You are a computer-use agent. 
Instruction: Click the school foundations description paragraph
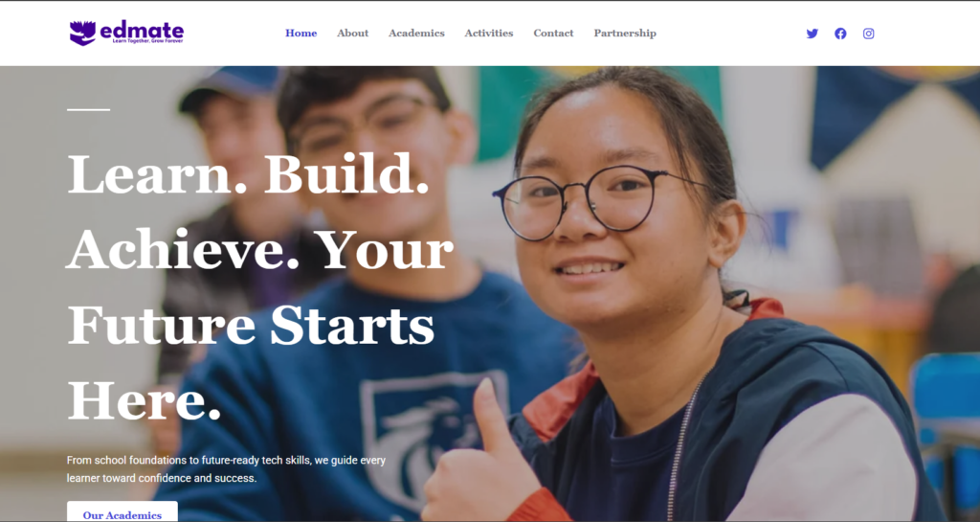[x=226, y=469]
